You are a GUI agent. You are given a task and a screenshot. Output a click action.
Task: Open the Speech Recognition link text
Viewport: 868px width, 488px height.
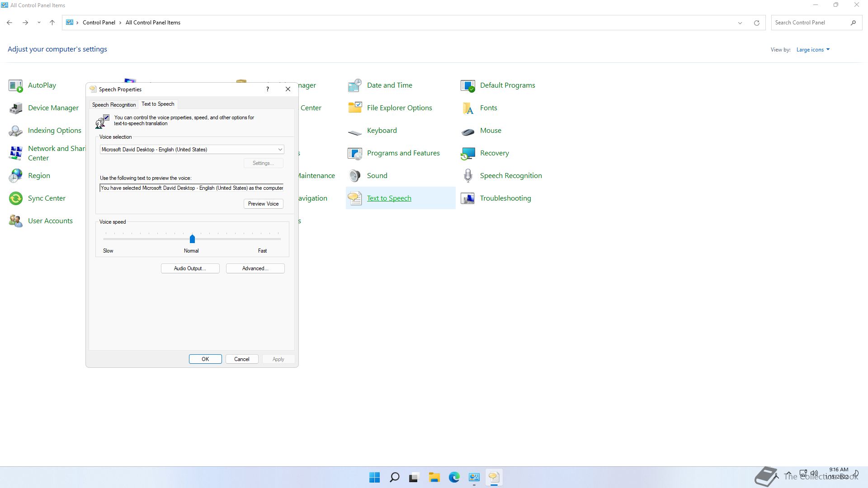pos(511,176)
